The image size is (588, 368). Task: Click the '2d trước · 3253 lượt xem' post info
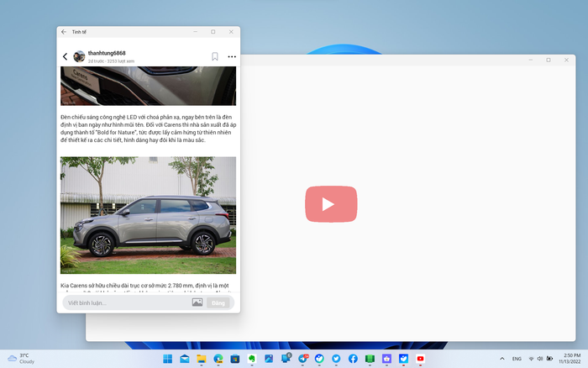111,61
